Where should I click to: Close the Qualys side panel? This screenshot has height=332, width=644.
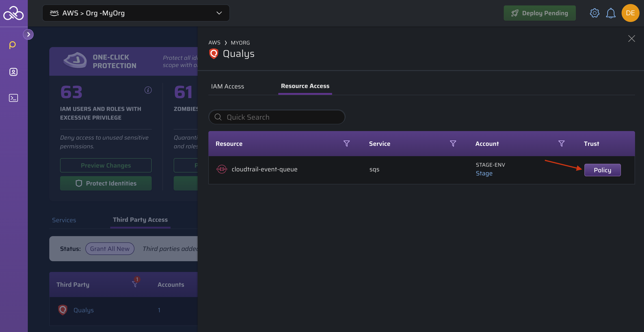pos(631,39)
